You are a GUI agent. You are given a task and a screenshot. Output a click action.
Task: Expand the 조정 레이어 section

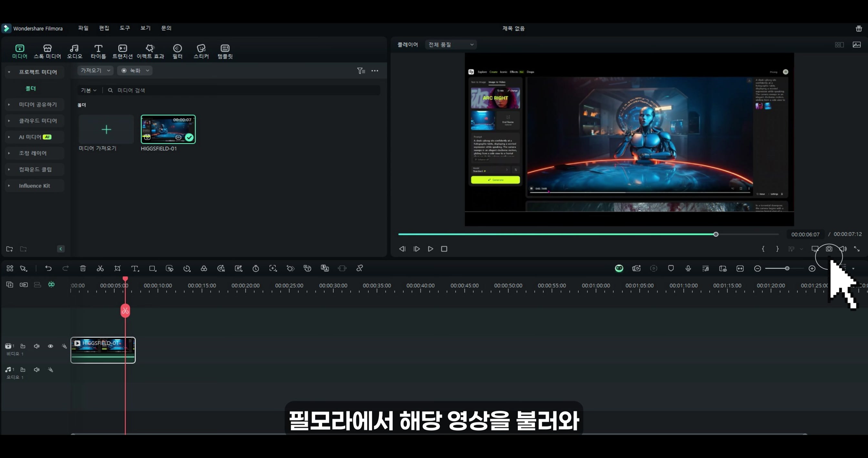click(9, 153)
